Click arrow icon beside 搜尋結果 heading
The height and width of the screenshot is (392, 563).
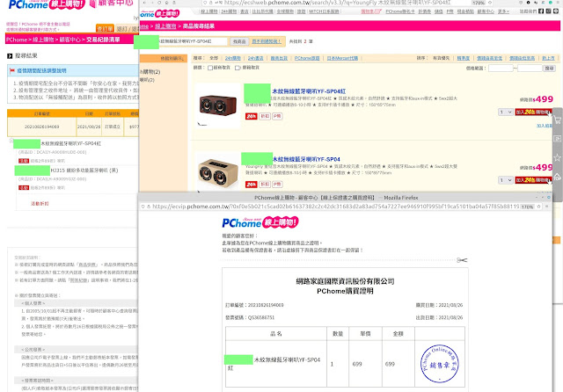10,56
